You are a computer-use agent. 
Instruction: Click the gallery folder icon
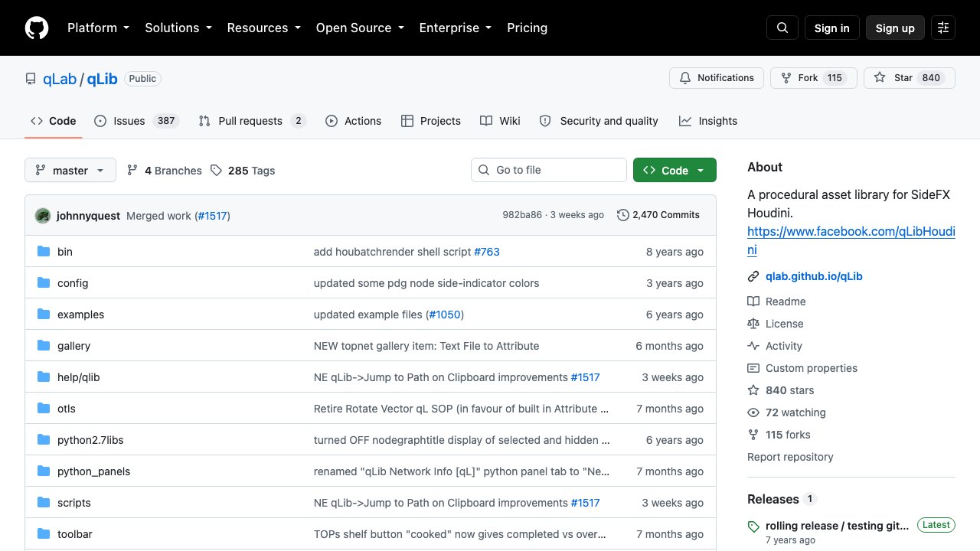coord(44,346)
